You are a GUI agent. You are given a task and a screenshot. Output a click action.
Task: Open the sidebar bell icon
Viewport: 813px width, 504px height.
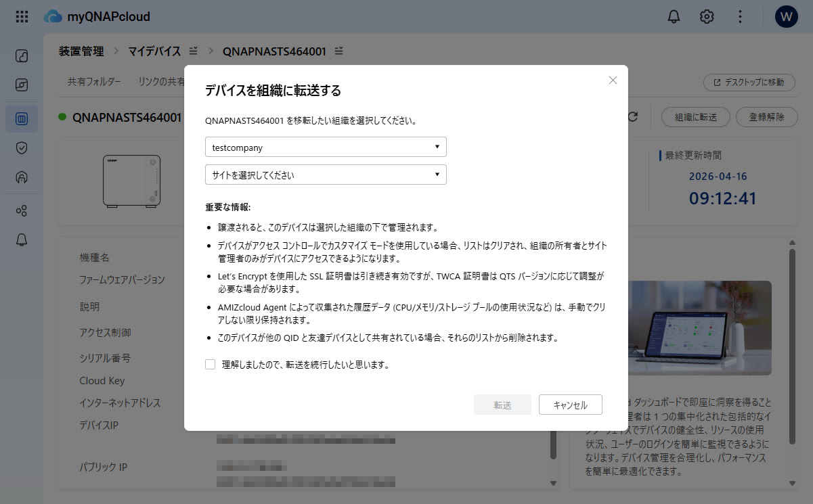22,239
